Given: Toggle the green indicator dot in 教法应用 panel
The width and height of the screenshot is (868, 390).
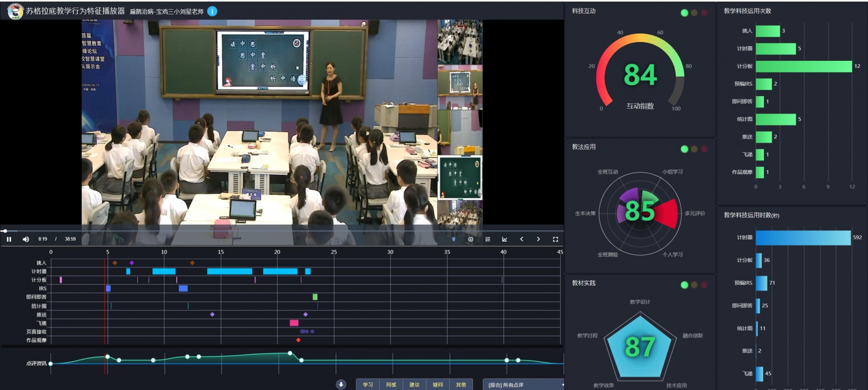Looking at the screenshot, I should 684,149.
